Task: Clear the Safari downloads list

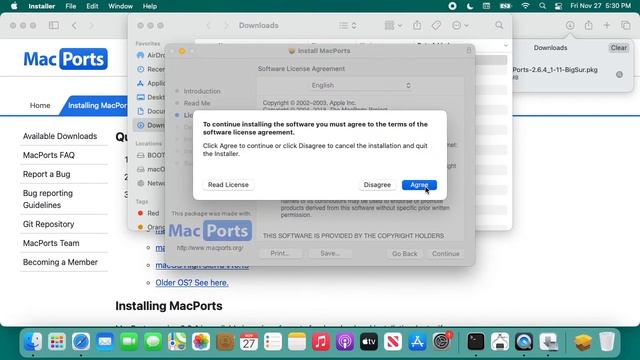Action: (618, 48)
